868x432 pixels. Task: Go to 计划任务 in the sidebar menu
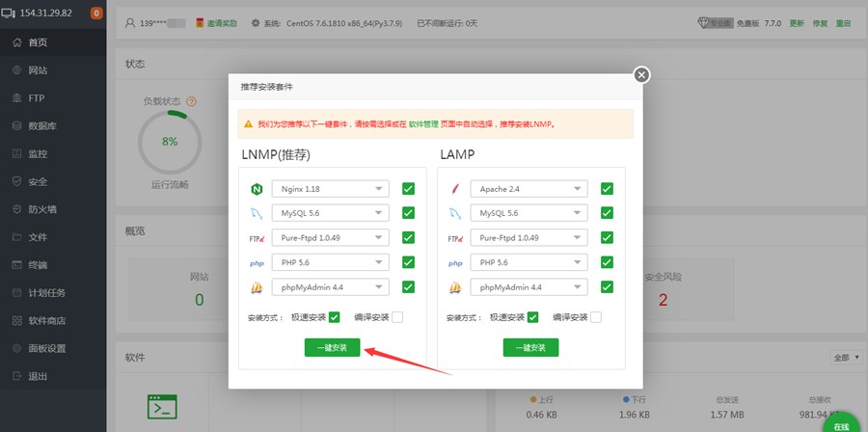tap(47, 292)
